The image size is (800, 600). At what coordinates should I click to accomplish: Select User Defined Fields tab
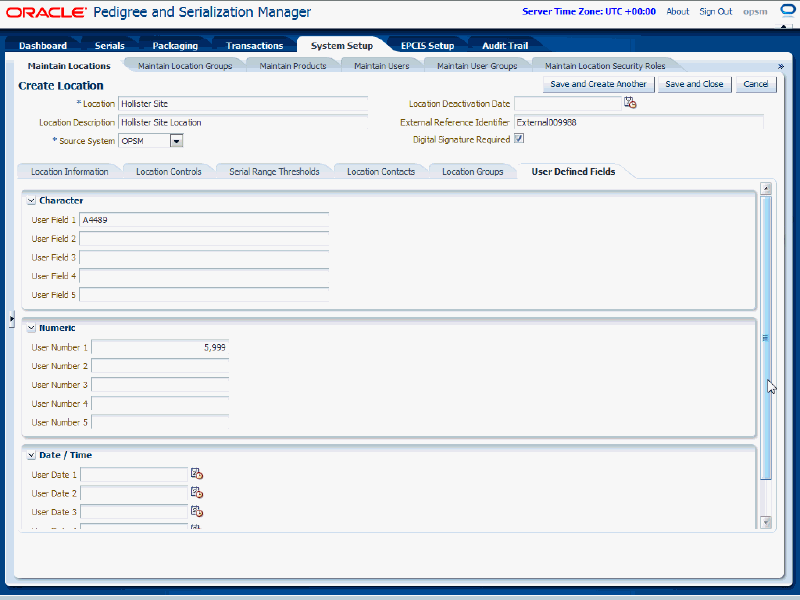click(x=573, y=171)
